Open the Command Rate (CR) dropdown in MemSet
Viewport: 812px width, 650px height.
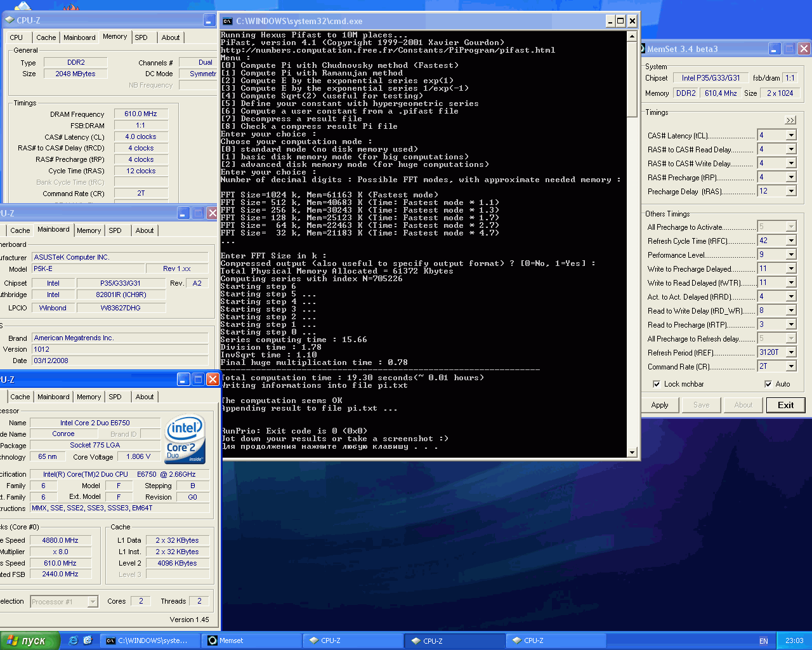coord(791,366)
